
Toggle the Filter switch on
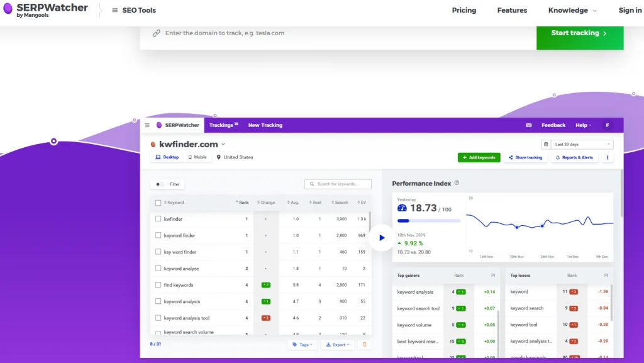tap(160, 184)
